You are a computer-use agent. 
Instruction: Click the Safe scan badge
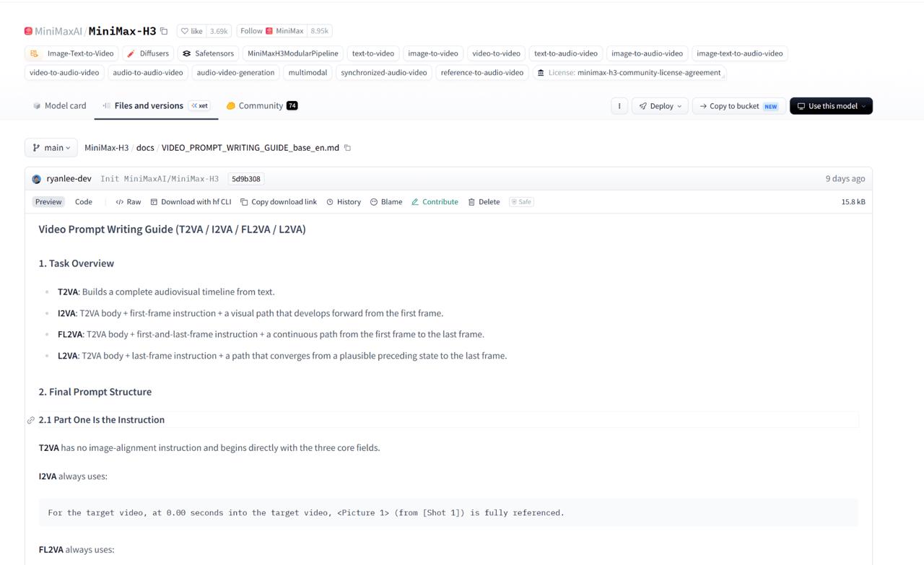[x=521, y=202]
